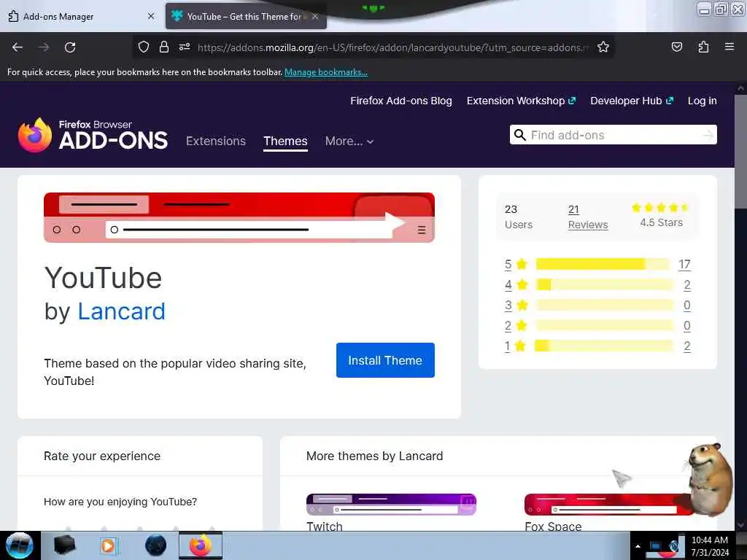This screenshot has height=560, width=747.
Task: Open the tracking protection shield icon
Action: (144, 47)
